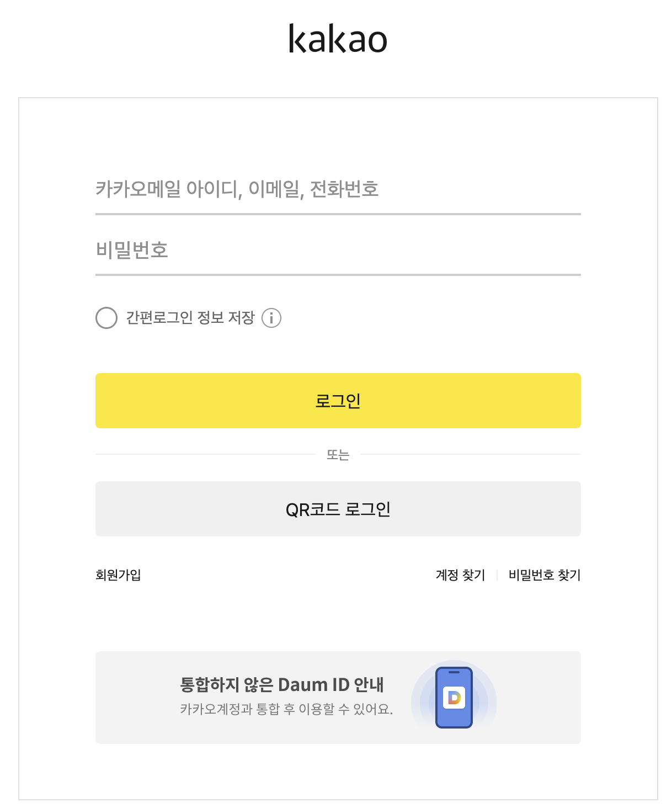Select the QR code login option
This screenshot has height=808, width=672.
pyautogui.click(x=338, y=508)
